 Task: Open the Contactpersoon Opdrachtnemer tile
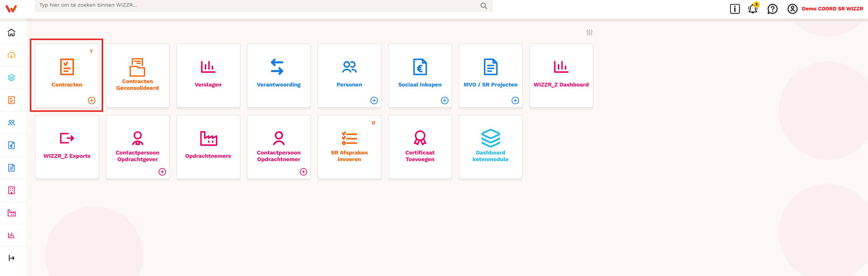pyautogui.click(x=279, y=147)
